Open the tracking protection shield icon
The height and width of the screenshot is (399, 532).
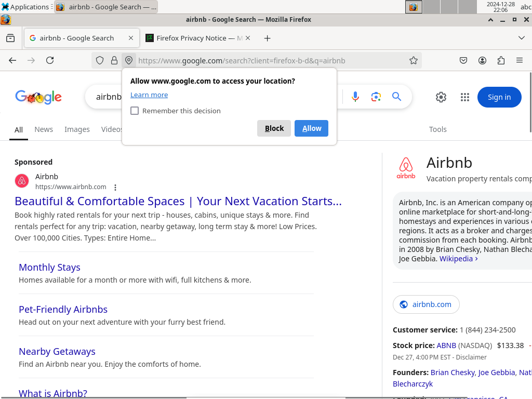pyautogui.click(x=99, y=60)
